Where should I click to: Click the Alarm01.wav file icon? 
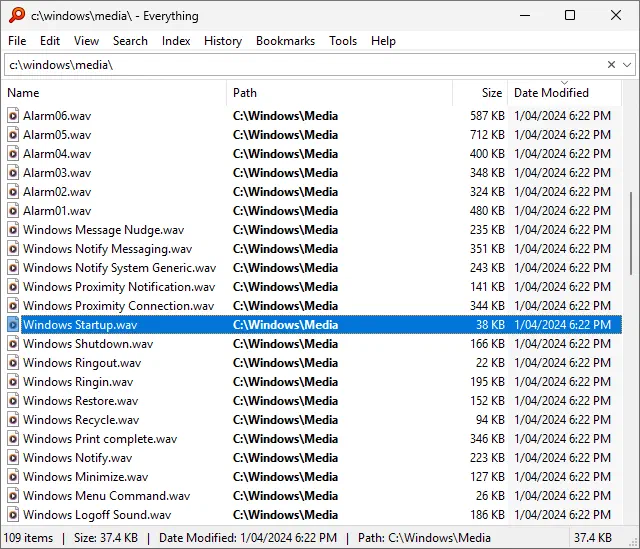point(13,211)
